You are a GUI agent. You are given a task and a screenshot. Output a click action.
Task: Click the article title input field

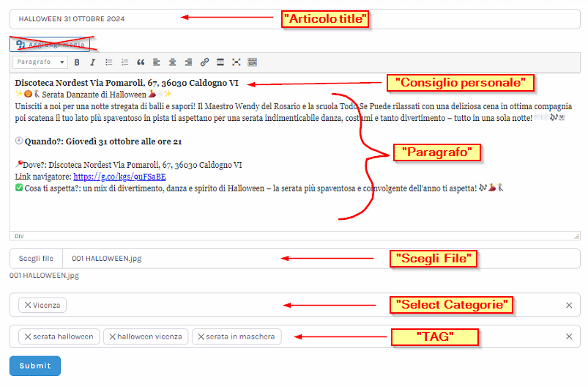coord(295,19)
